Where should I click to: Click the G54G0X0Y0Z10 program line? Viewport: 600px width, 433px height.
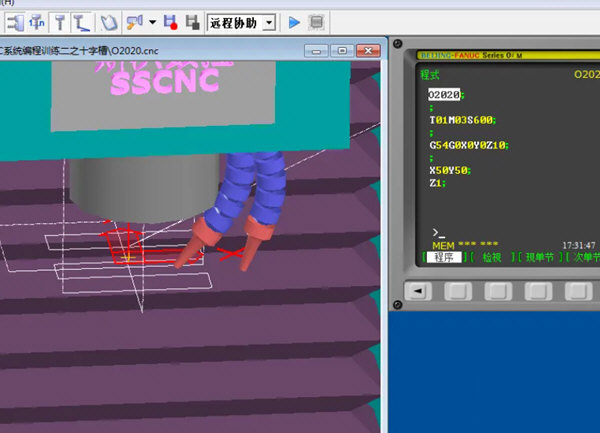click(468, 145)
